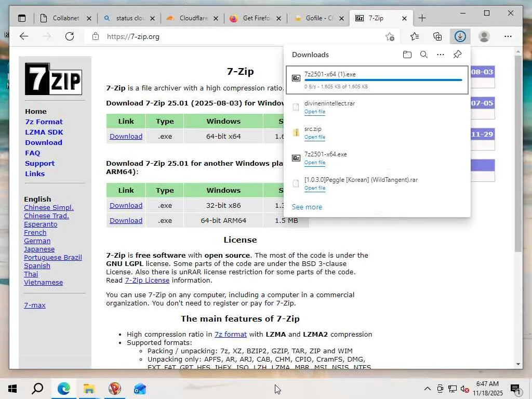Open file link under Peggle Korean rar
The height and width of the screenshot is (399, 532).
point(314,188)
